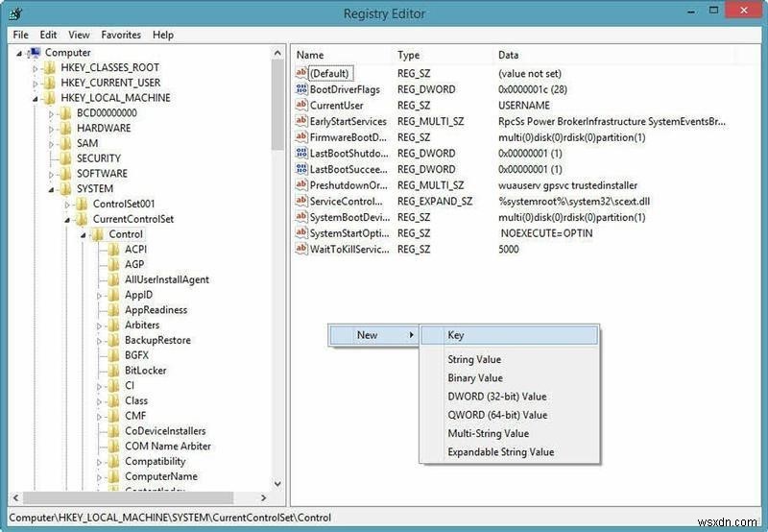Sort values by the Type column header
The image size is (768, 532).
pyautogui.click(x=444, y=56)
